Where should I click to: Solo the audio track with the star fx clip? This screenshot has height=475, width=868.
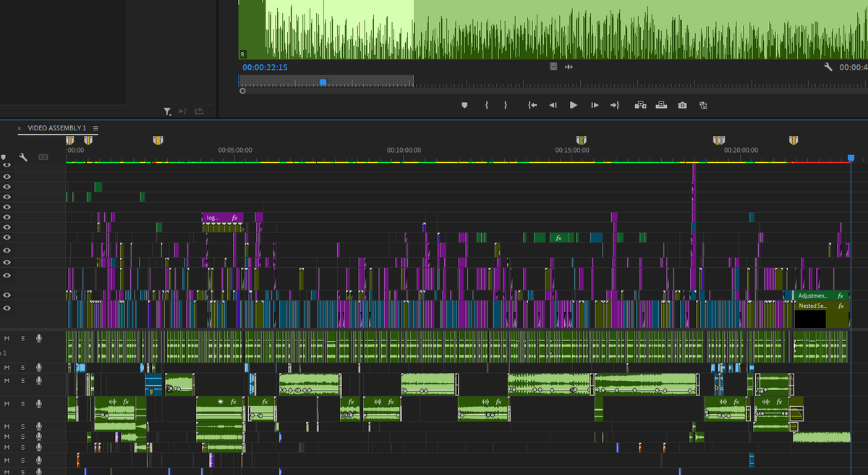[22, 403]
